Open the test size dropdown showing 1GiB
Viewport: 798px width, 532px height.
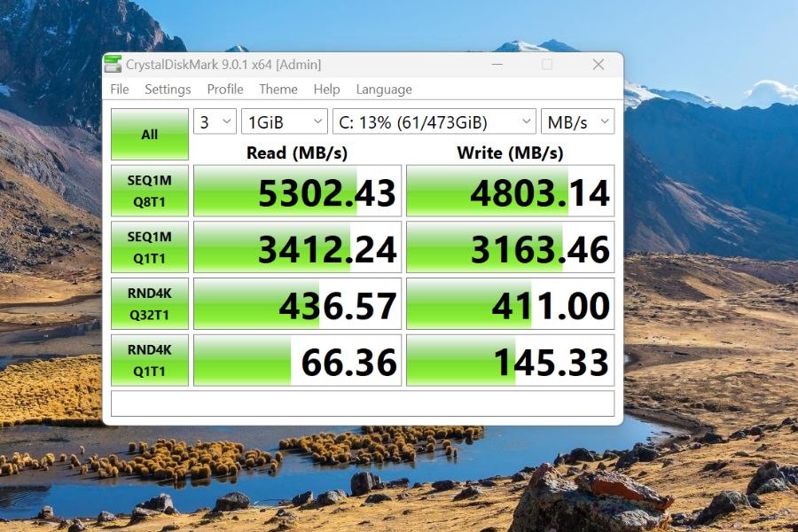(284, 121)
